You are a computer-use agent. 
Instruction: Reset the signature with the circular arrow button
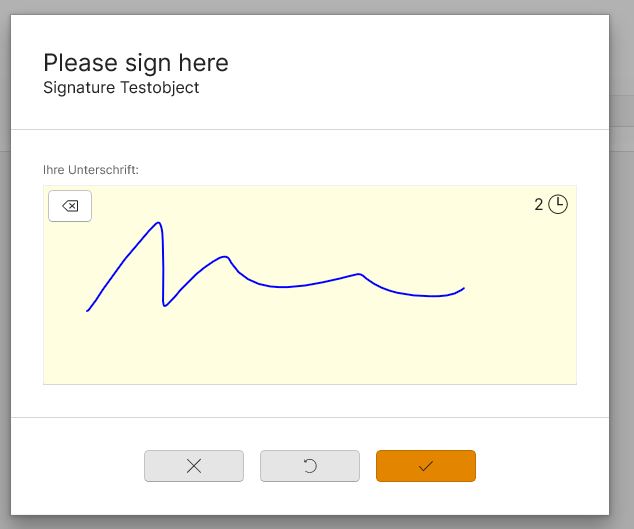click(x=310, y=466)
